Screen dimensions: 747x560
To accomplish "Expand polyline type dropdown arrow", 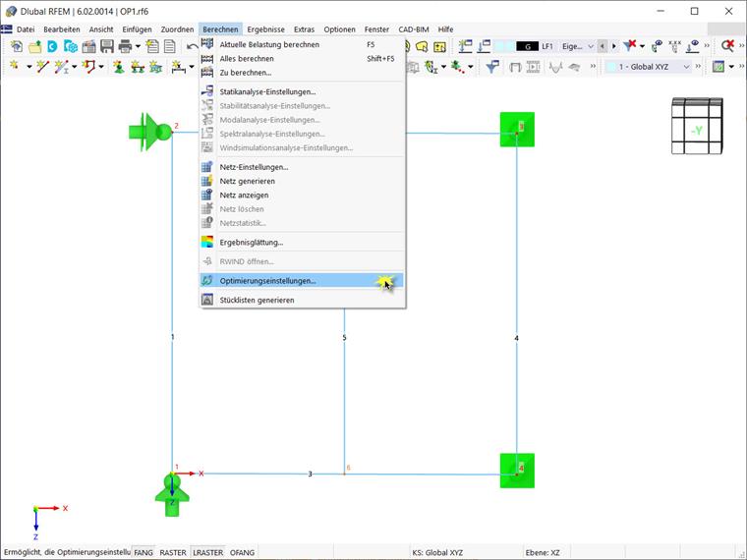I will 101,67.
